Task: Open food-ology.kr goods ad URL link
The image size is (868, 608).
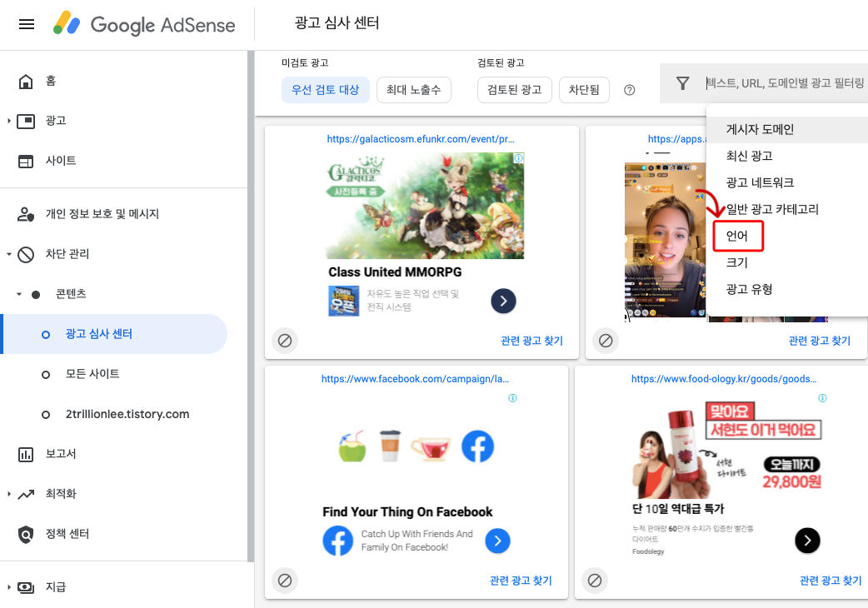Action: (724, 379)
